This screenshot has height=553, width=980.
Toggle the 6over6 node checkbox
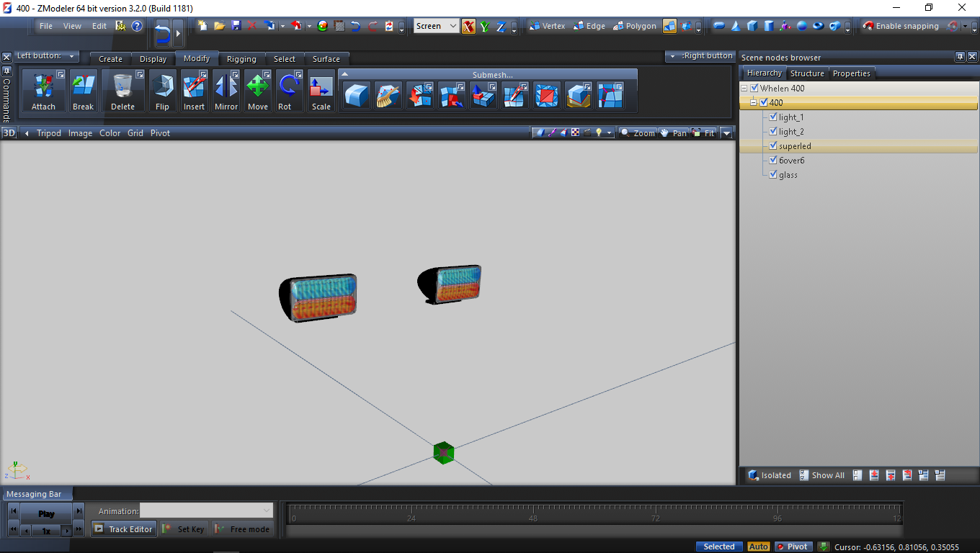pyautogui.click(x=773, y=160)
